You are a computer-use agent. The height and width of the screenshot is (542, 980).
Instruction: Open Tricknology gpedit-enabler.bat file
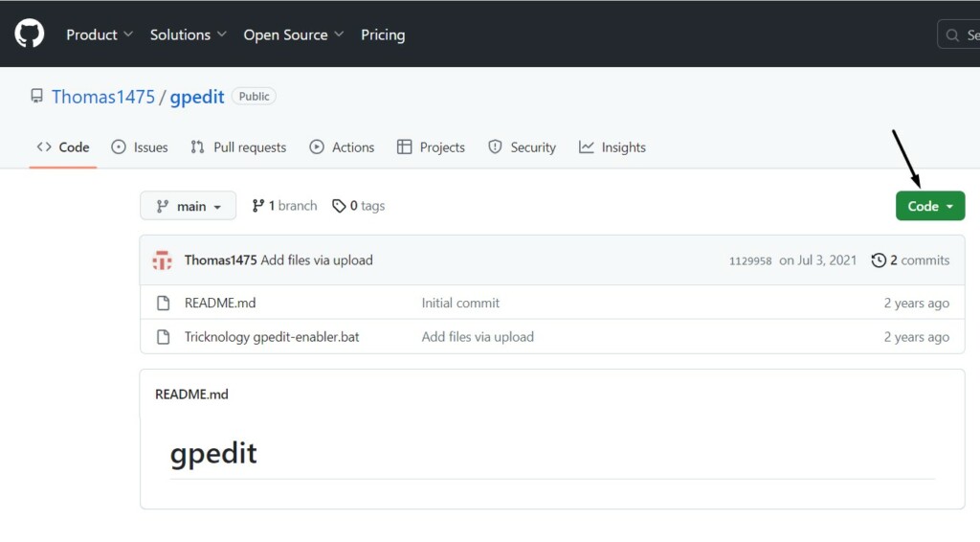pos(272,337)
